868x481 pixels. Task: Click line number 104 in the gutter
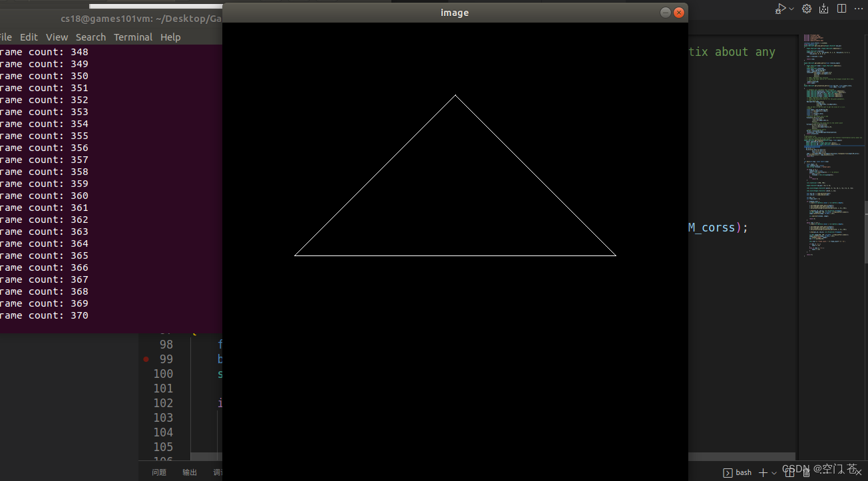[x=163, y=432]
